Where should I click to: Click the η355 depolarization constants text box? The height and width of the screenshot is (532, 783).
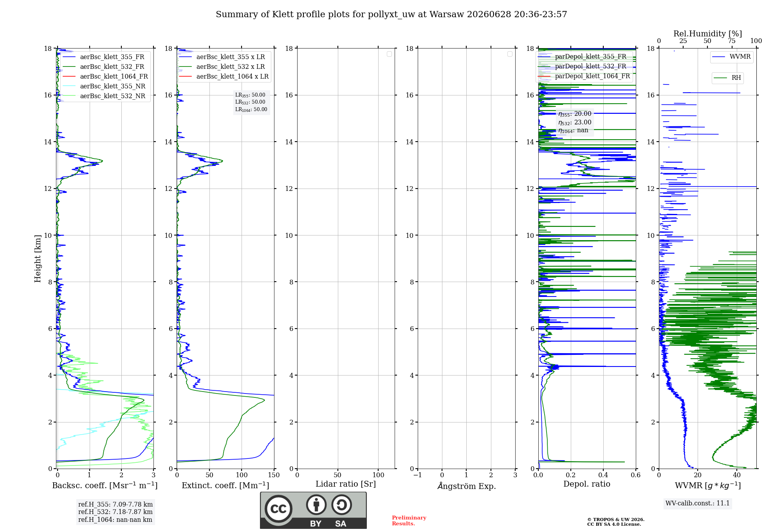575,122
